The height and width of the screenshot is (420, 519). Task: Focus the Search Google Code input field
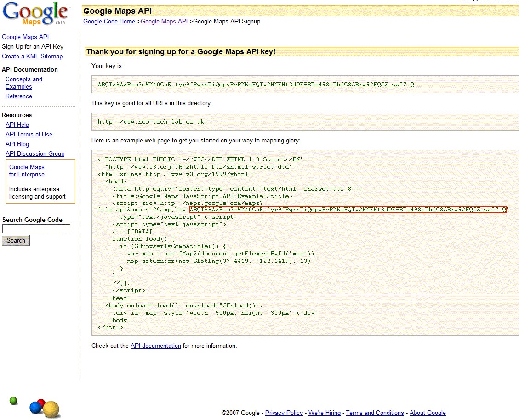pyautogui.click(x=36, y=229)
